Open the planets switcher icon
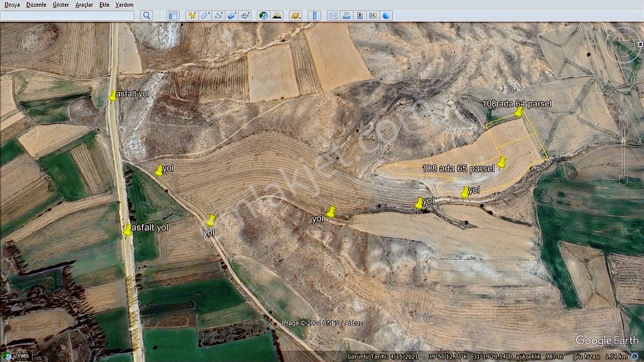The height and width of the screenshot is (362, 644). (296, 16)
